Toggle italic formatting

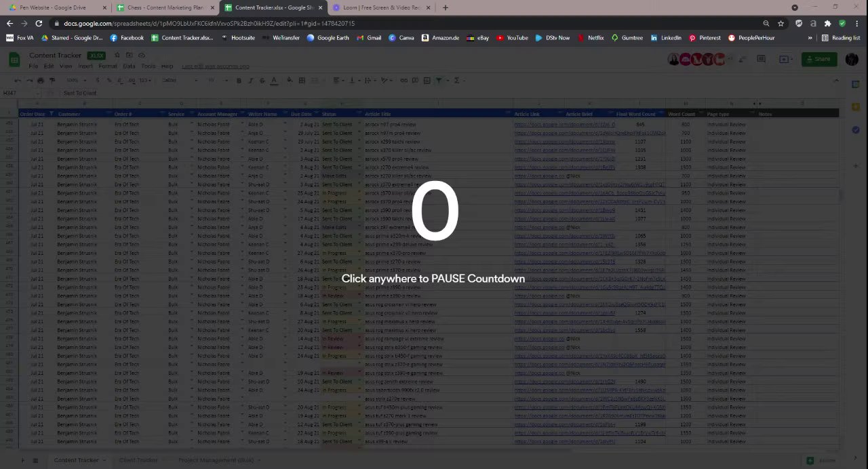point(250,80)
